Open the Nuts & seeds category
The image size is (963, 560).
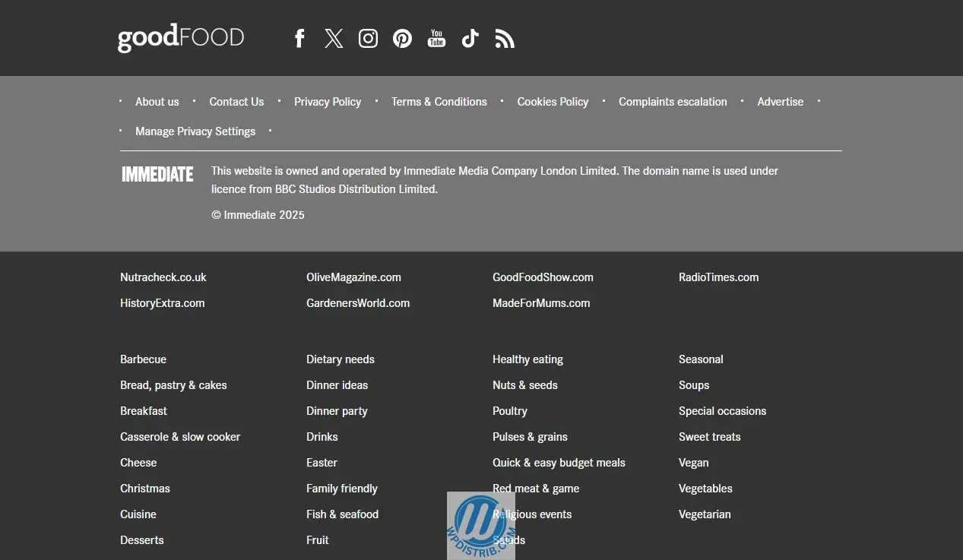[x=525, y=385]
